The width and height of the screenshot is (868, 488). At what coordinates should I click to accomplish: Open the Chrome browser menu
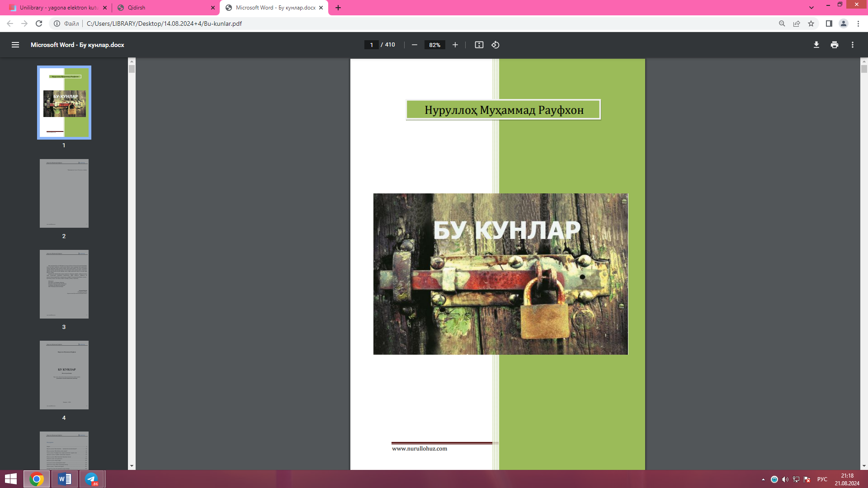pos(859,23)
